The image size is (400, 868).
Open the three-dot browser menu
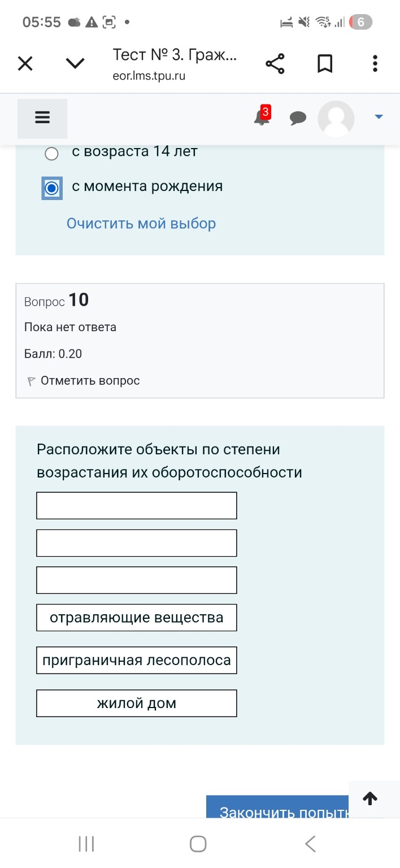(x=375, y=63)
